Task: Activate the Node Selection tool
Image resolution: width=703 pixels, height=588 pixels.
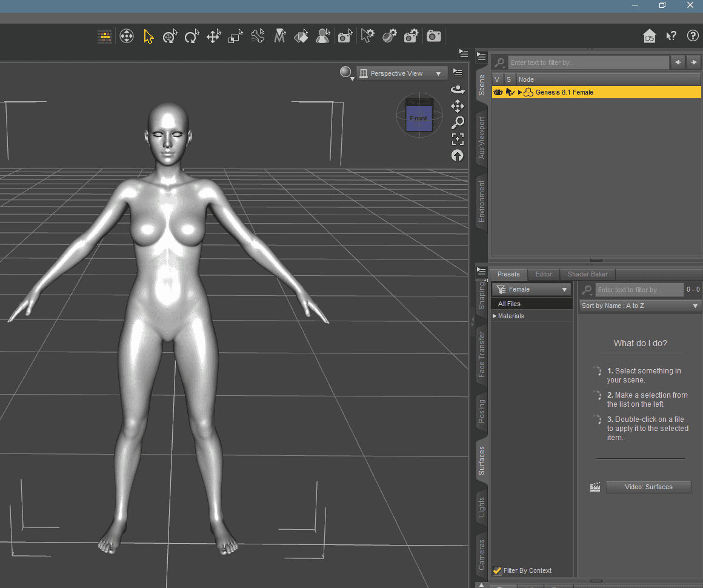Action: 148,36
